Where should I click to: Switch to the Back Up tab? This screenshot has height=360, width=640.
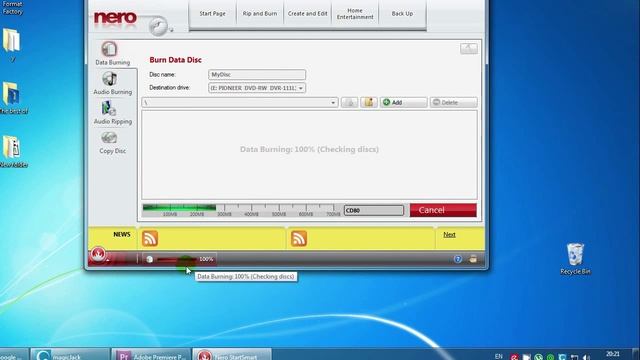402,13
